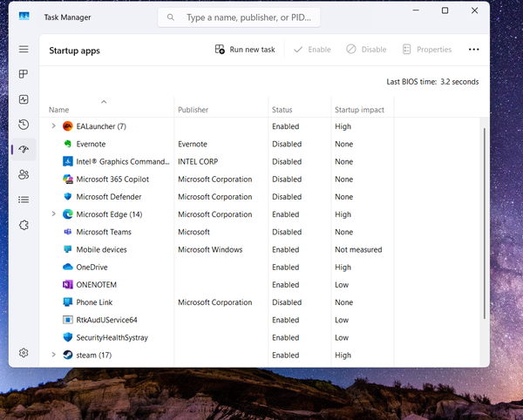Click the Microsoft 365 Copilot icon
Screen dimensions: 523x420
(x=68, y=179)
